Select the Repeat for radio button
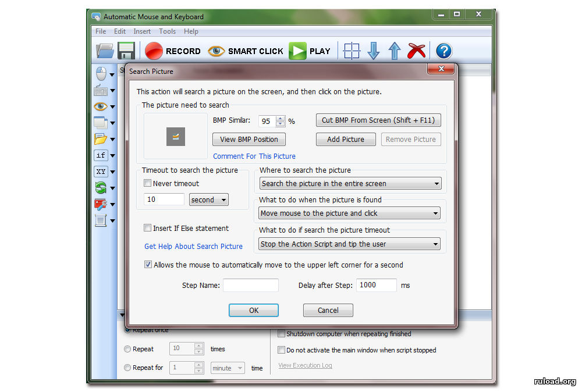 click(127, 368)
